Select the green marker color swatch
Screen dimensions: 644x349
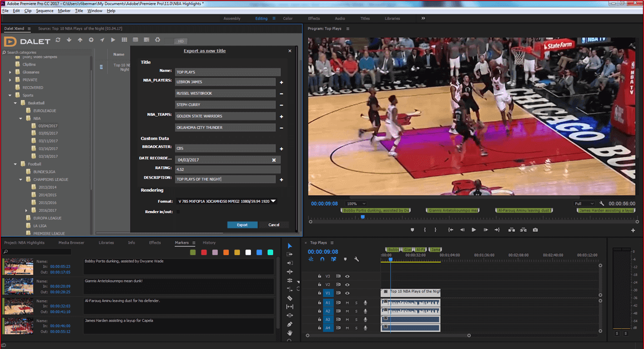coord(193,252)
